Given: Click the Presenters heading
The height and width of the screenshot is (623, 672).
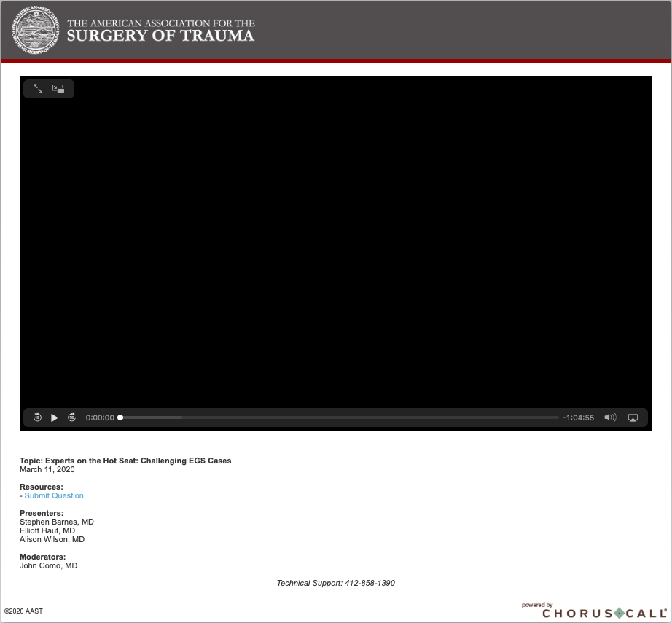Looking at the screenshot, I should 42,513.
